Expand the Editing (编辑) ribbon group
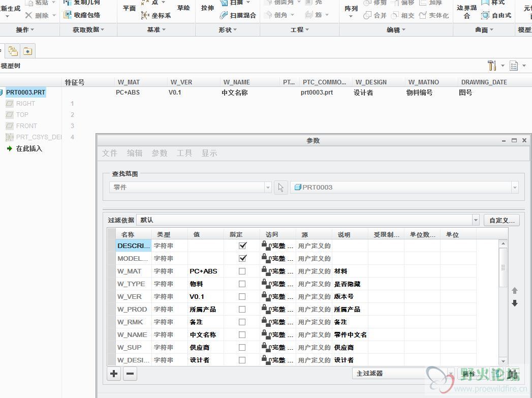The width and height of the screenshot is (532, 398). (396, 30)
